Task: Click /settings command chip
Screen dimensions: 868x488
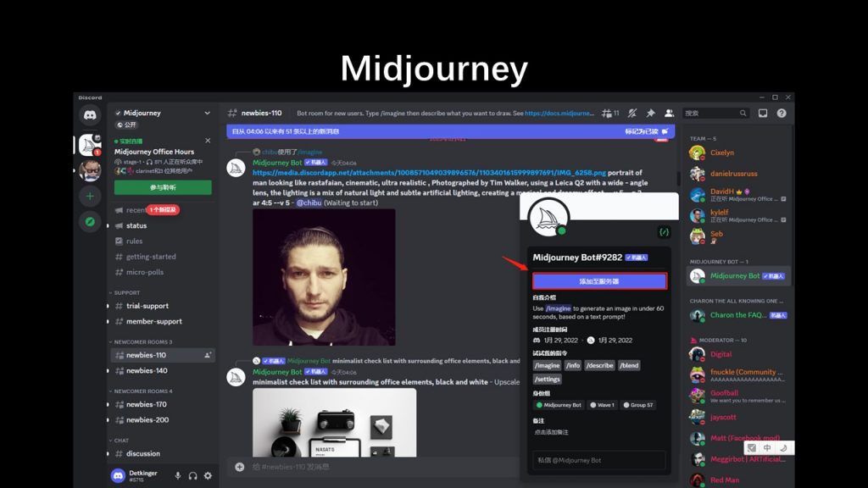Action: click(x=548, y=379)
